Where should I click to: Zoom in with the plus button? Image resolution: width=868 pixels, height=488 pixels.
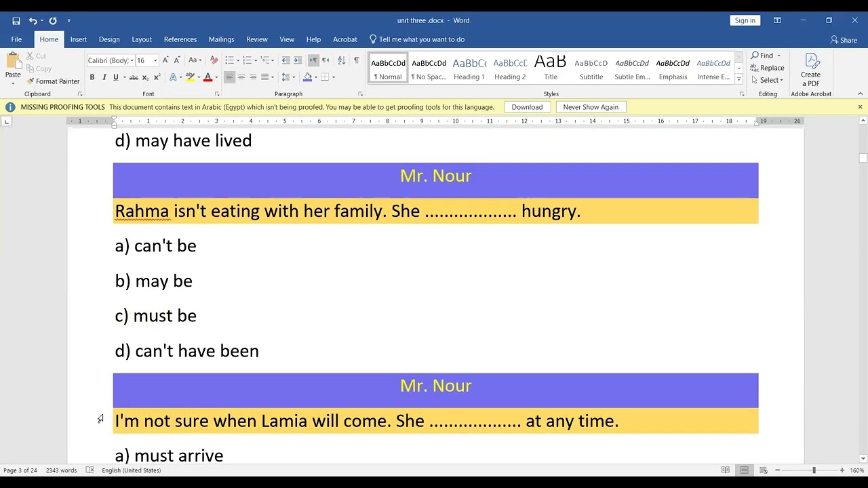pos(842,470)
